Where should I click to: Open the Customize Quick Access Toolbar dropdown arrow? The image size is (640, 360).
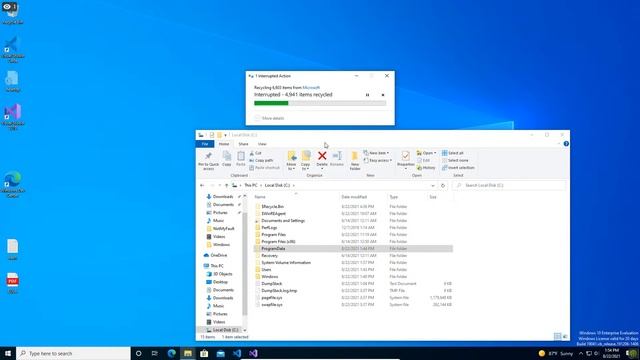[225, 135]
